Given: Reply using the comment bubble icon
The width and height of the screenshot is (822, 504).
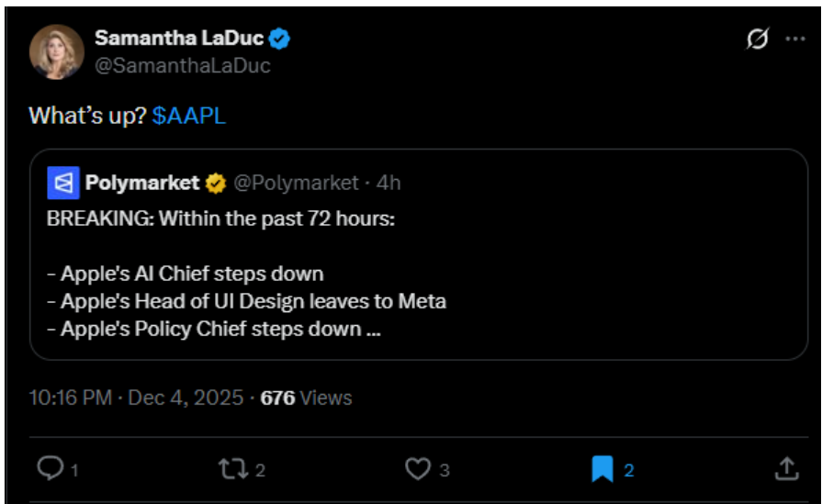Looking at the screenshot, I should pos(50,469).
